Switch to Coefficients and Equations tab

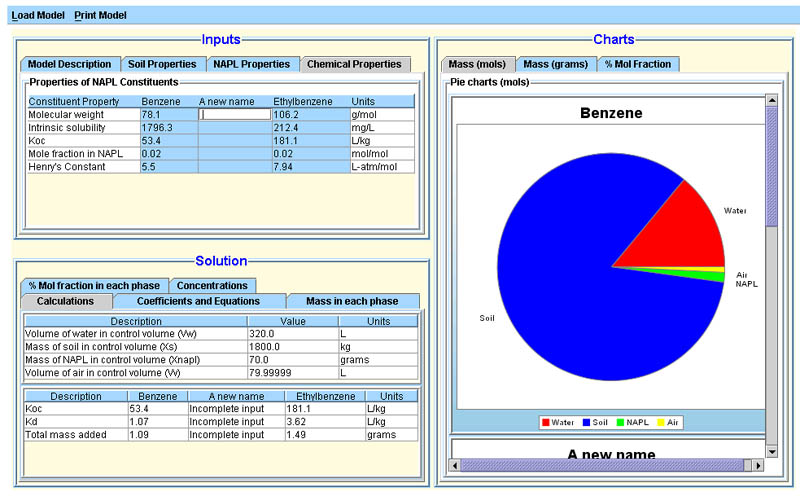click(x=198, y=301)
